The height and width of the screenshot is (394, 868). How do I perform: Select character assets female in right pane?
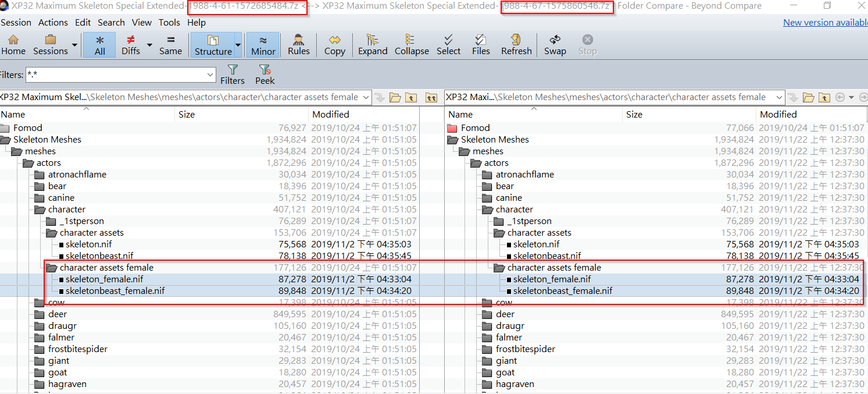coord(554,268)
